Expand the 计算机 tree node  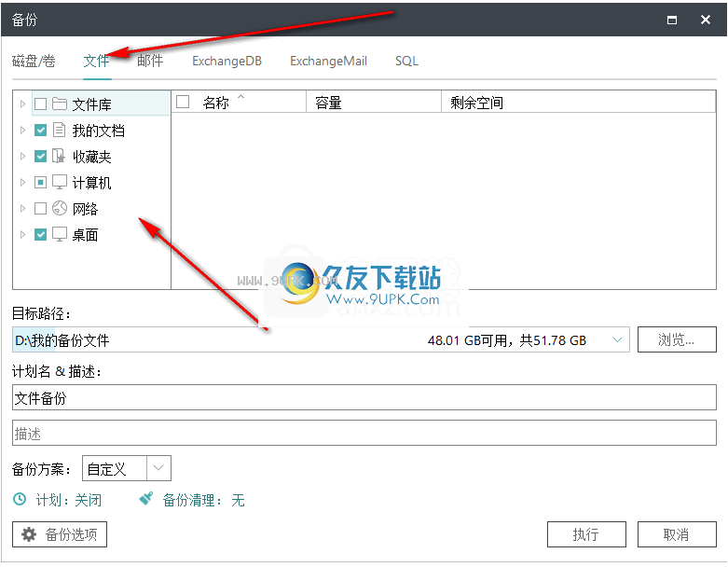point(22,182)
